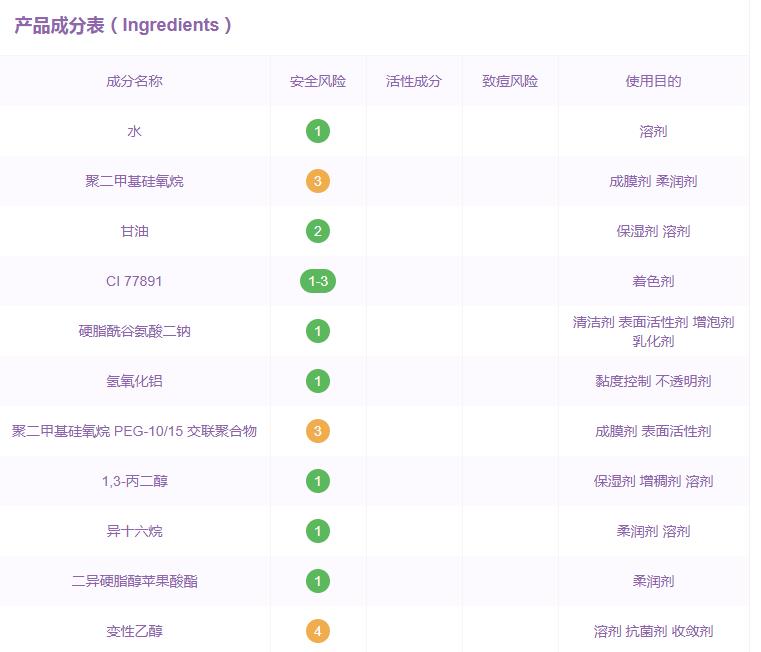Click the purpose text 成膜剂 柔润剂
Screen dimensions: 761x652
(653, 181)
